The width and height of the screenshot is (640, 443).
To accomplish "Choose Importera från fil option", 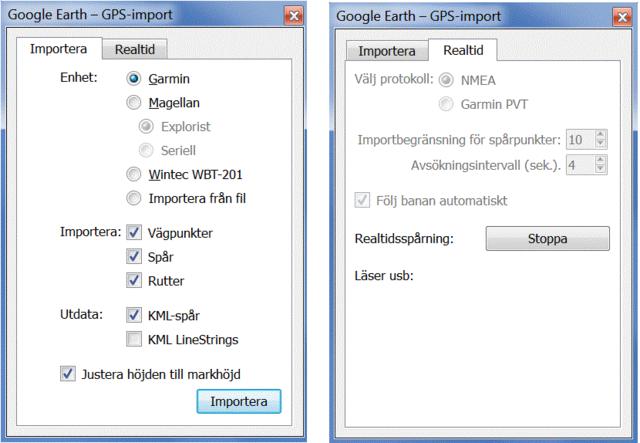I will point(134,198).
